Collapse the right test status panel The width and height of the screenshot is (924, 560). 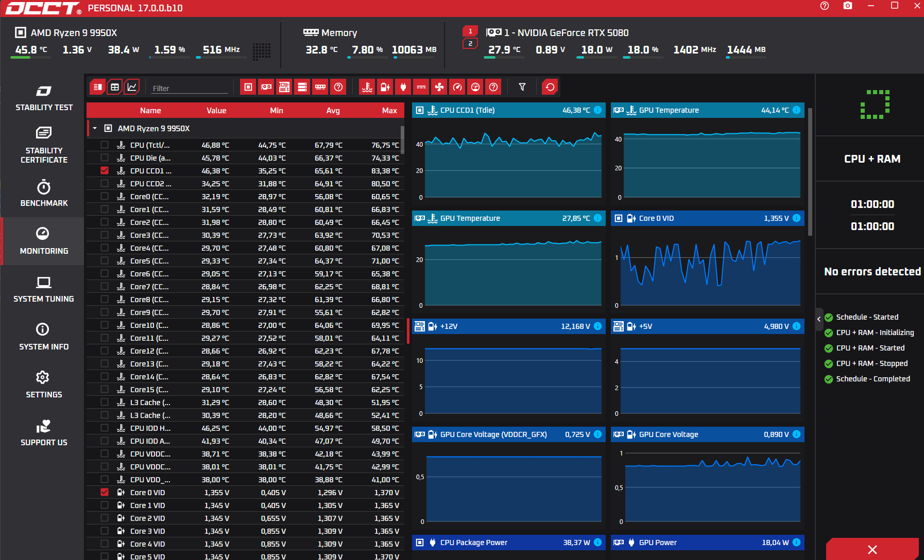(819, 319)
